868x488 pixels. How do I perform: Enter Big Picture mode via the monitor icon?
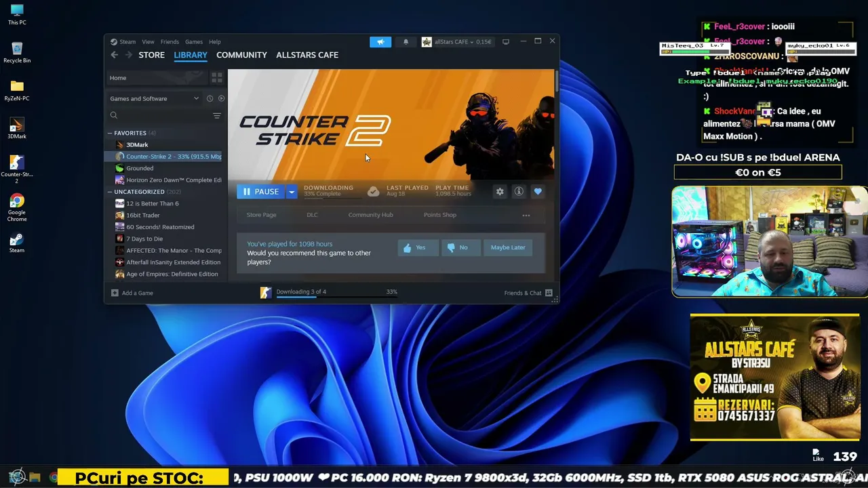pyautogui.click(x=506, y=42)
